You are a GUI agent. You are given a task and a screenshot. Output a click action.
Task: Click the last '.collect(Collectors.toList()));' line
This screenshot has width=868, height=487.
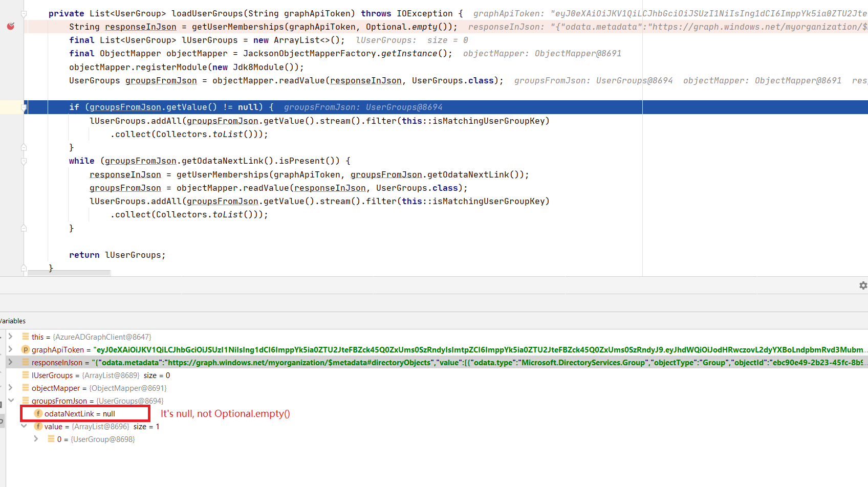(189, 214)
